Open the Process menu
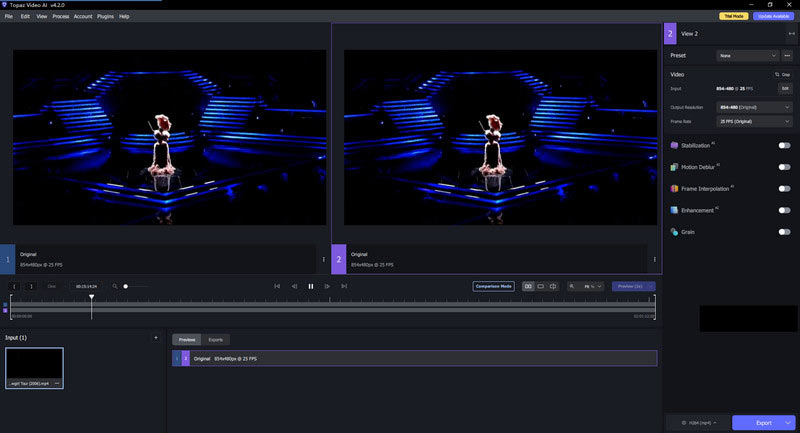This screenshot has height=433, width=800. click(61, 17)
